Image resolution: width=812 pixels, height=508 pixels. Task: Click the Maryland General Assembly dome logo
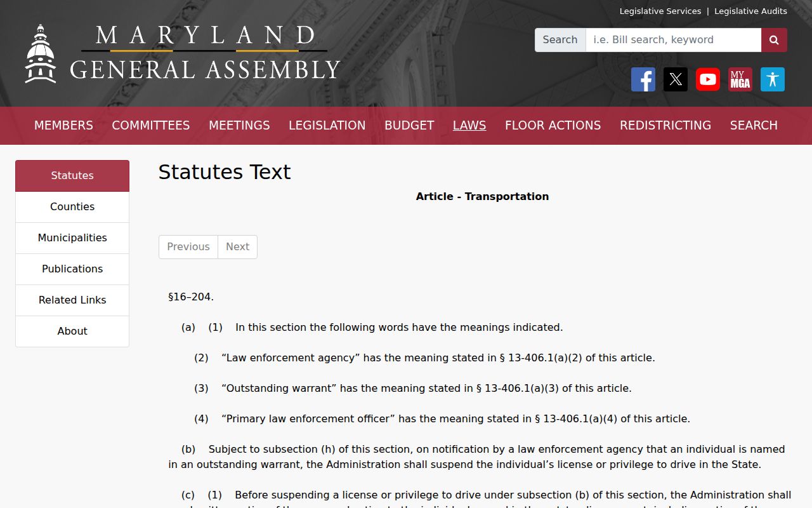(x=41, y=54)
